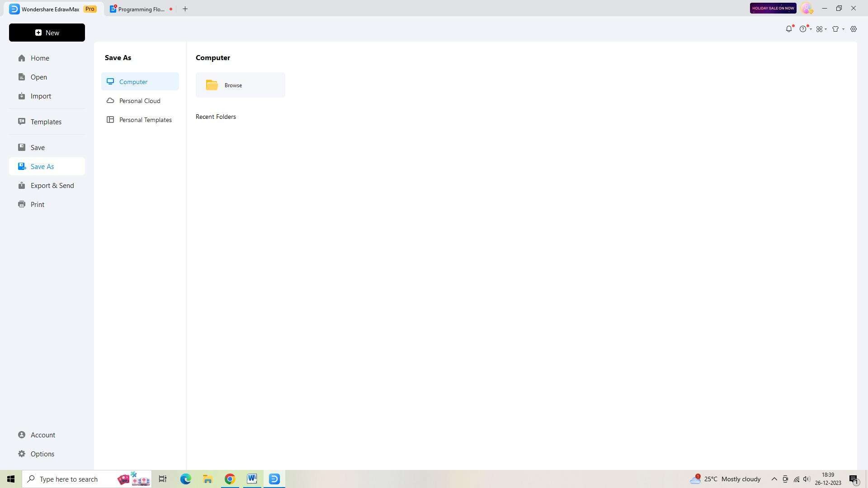The height and width of the screenshot is (488, 868).
Task: Click the Export & Send option
Action: (x=52, y=185)
